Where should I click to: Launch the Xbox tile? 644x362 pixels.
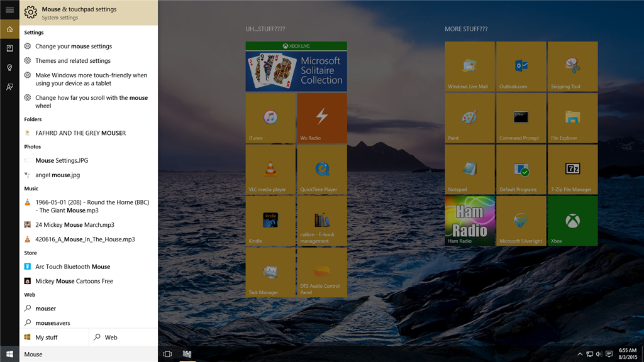click(x=572, y=221)
